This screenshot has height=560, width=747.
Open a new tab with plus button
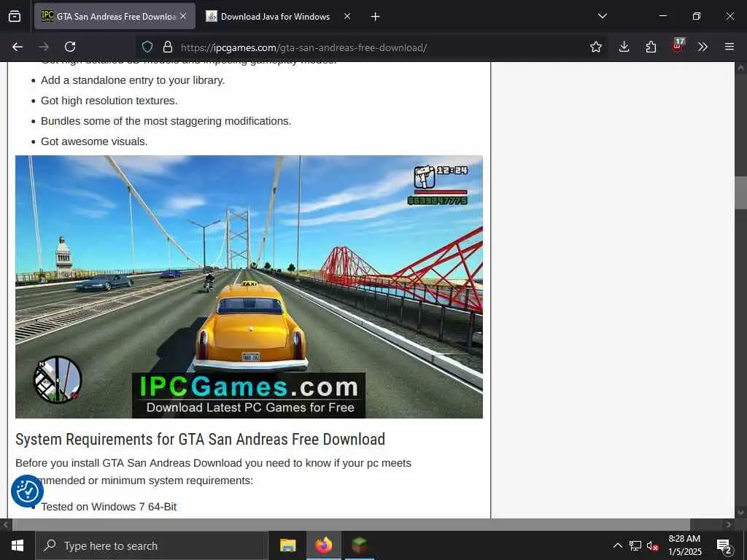pyautogui.click(x=376, y=17)
